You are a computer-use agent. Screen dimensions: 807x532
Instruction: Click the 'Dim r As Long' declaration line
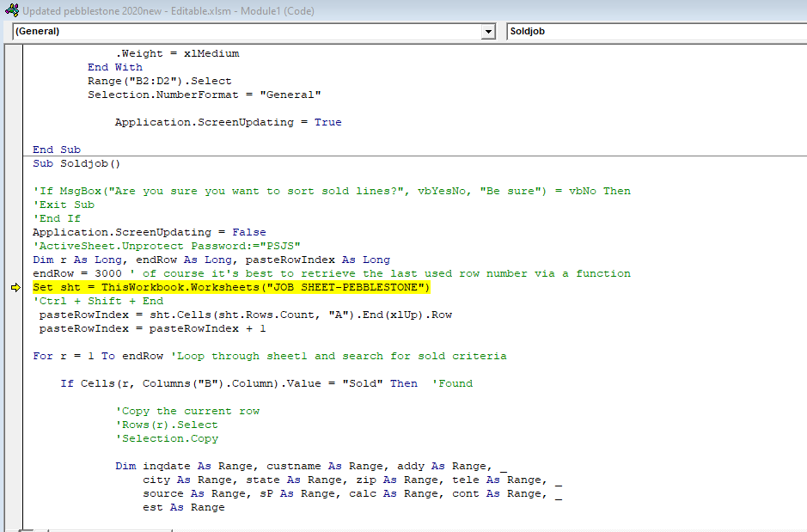click(211, 260)
